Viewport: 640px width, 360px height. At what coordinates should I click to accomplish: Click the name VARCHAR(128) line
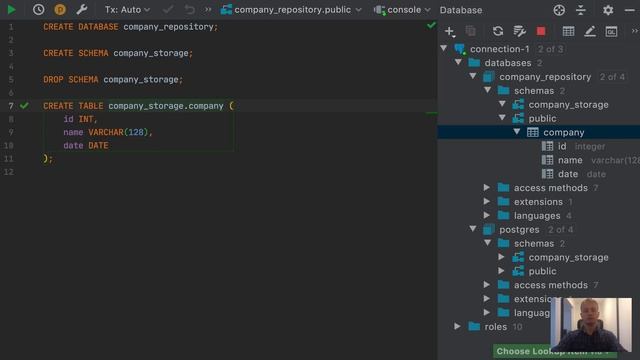click(108, 132)
